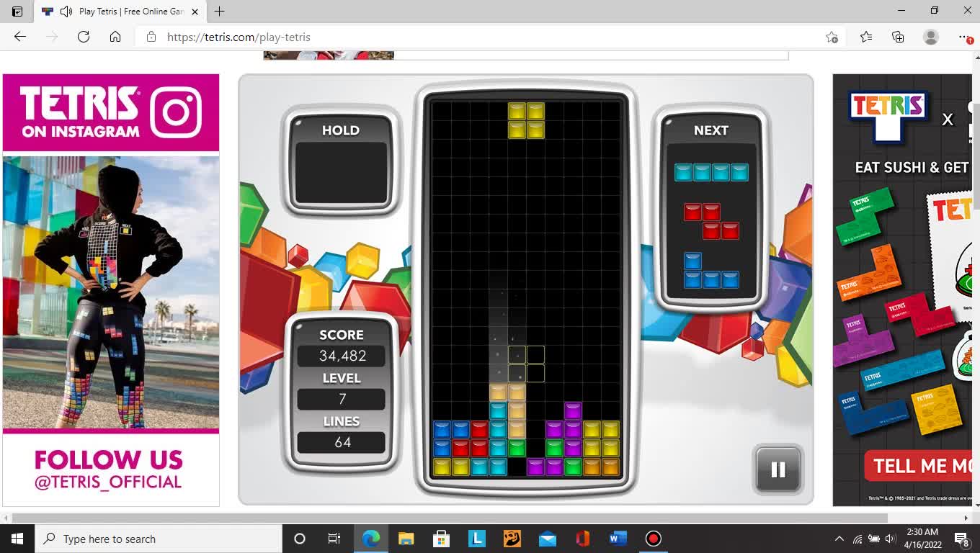Close the Play Tetris tab

pyautogui.click(x=195, y=12)
